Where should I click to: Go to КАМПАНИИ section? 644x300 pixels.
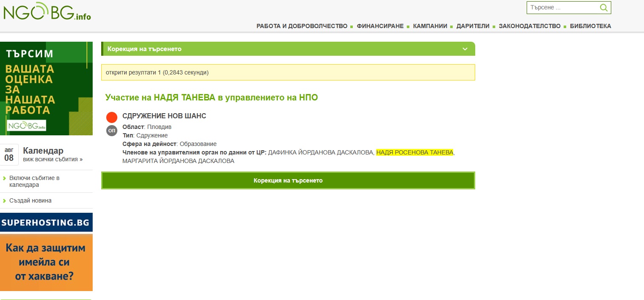pyautogui.click(x=430, y=26)
